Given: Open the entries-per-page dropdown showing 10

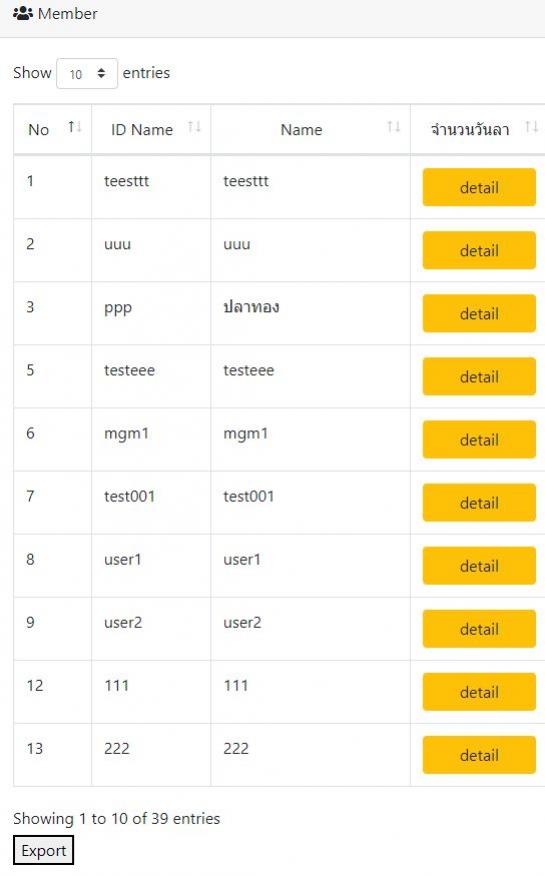Looking at the screenshot, I should pyautogui.click(x=87, y=73).
